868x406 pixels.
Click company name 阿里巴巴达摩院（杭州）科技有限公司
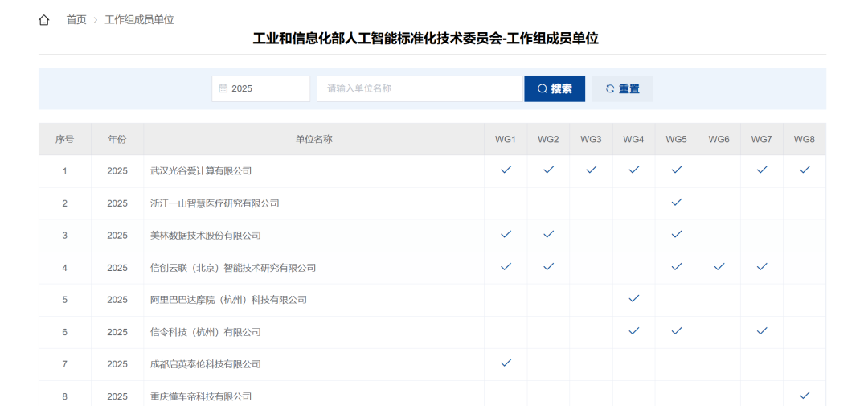tap(229, 299)
